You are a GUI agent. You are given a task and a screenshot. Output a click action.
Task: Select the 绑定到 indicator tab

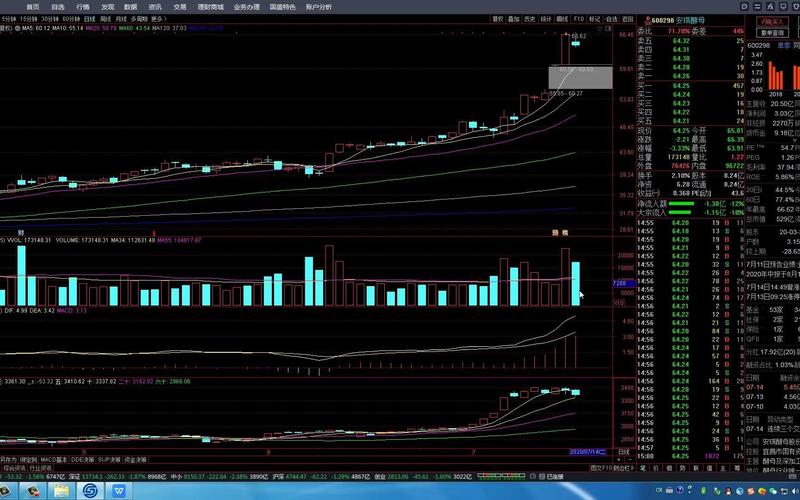click(28, 460)
